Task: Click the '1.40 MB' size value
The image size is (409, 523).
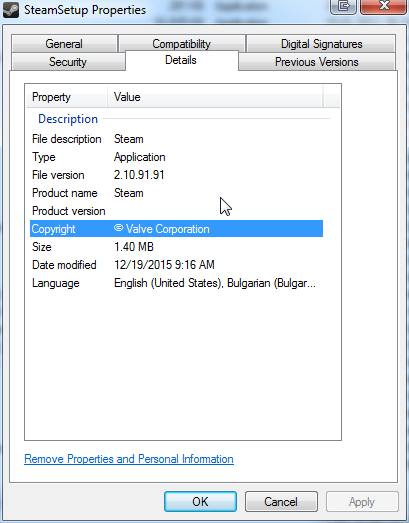Action: (x=134, y=247)
